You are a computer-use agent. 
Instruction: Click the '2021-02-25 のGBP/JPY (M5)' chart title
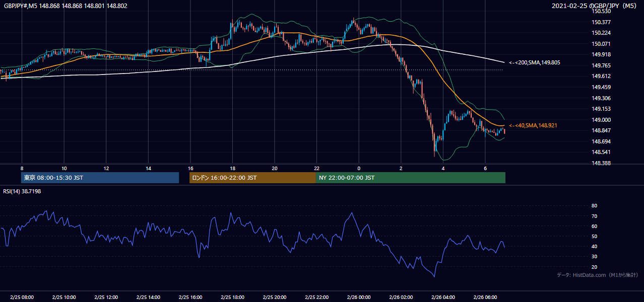pos(595,6)
